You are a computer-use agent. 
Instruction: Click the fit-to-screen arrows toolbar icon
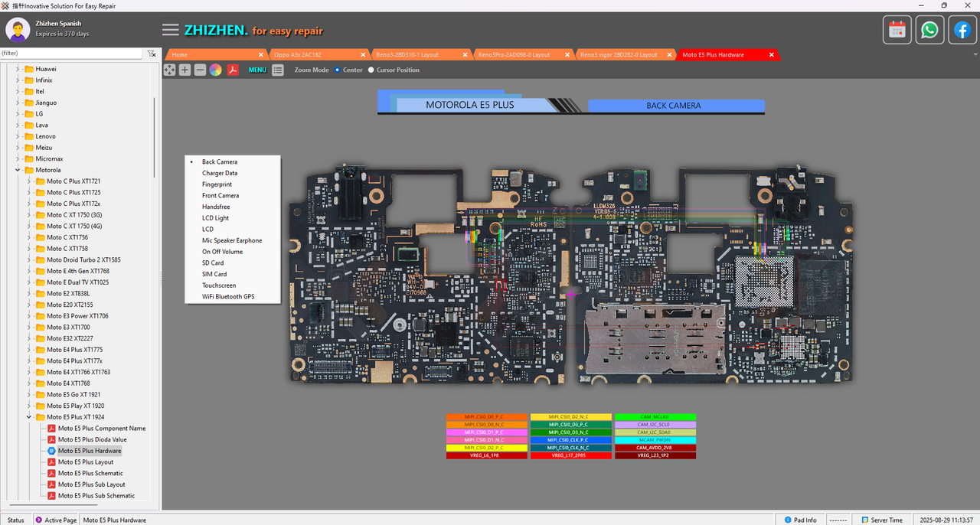169,70
